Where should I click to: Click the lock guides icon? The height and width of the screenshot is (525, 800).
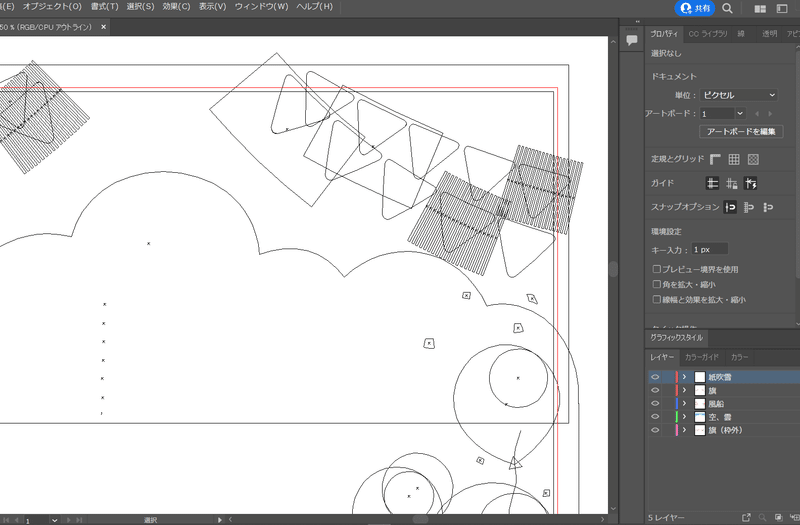(x=732, y=183)
